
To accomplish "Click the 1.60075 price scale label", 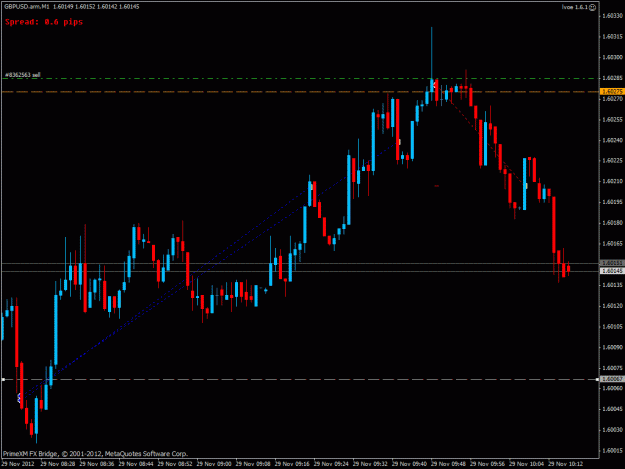I will 613,368.
